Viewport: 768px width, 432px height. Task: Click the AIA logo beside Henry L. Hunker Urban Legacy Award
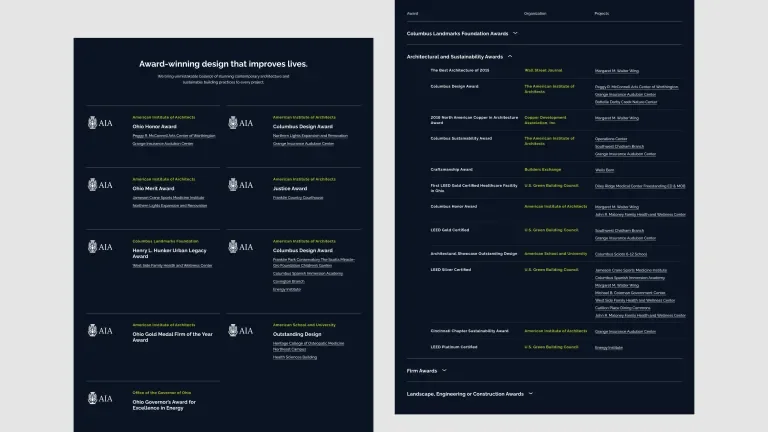tap(100, 247)
